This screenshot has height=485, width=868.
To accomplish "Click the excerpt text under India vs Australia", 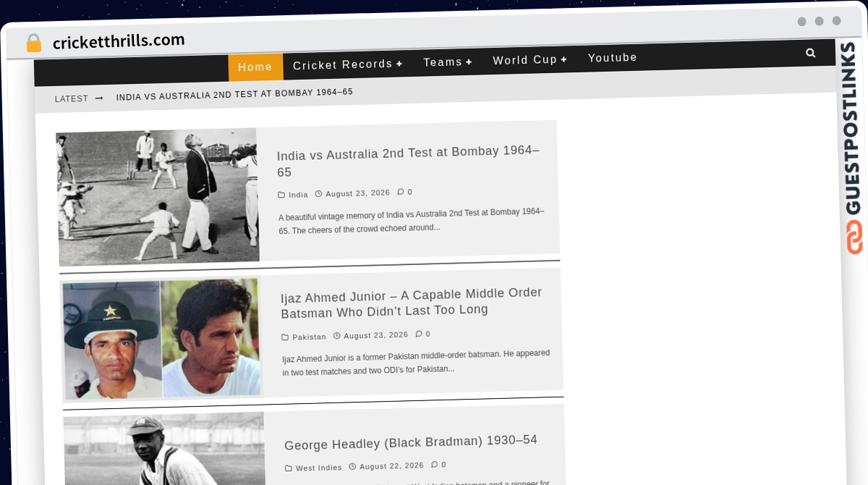I will point(412,220).
